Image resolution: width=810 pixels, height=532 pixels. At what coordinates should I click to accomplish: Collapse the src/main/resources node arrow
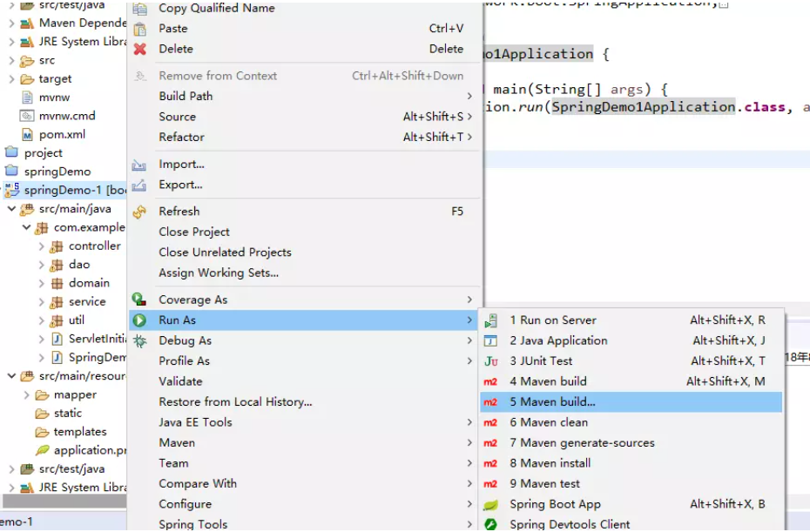pos(11,376)
